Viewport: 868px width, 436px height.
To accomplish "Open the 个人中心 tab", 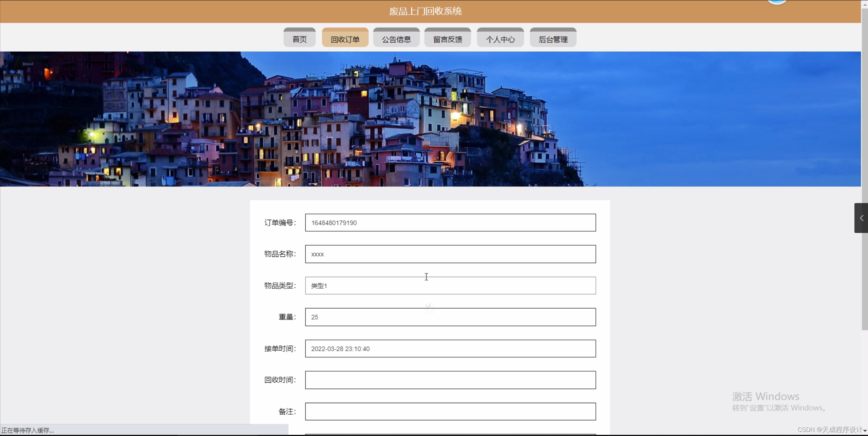I will pyautogui.click(x=500, y=39).
